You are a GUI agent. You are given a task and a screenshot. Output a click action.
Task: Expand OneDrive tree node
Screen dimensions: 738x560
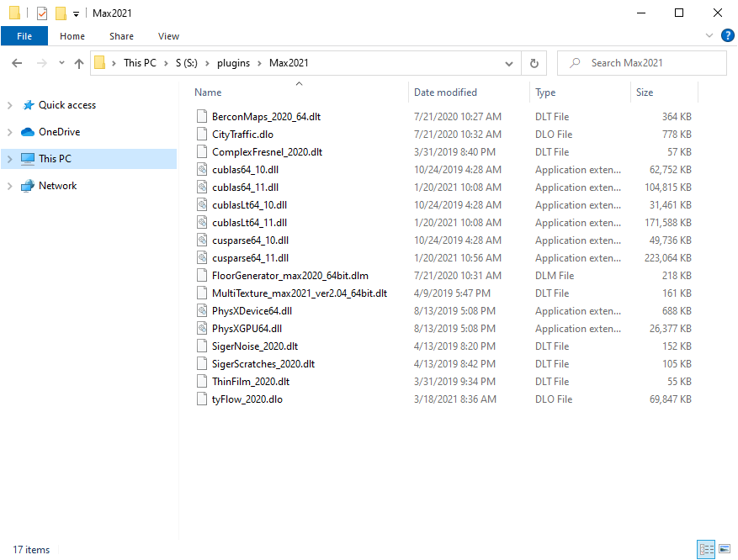coord(10,132)
